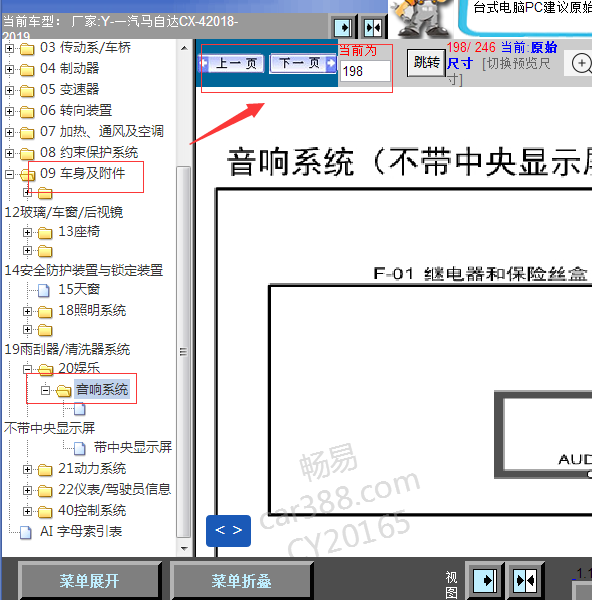Collapse the 20娱乐 node
Viewport: 592px width, 600px height.
tap(27, 369)
